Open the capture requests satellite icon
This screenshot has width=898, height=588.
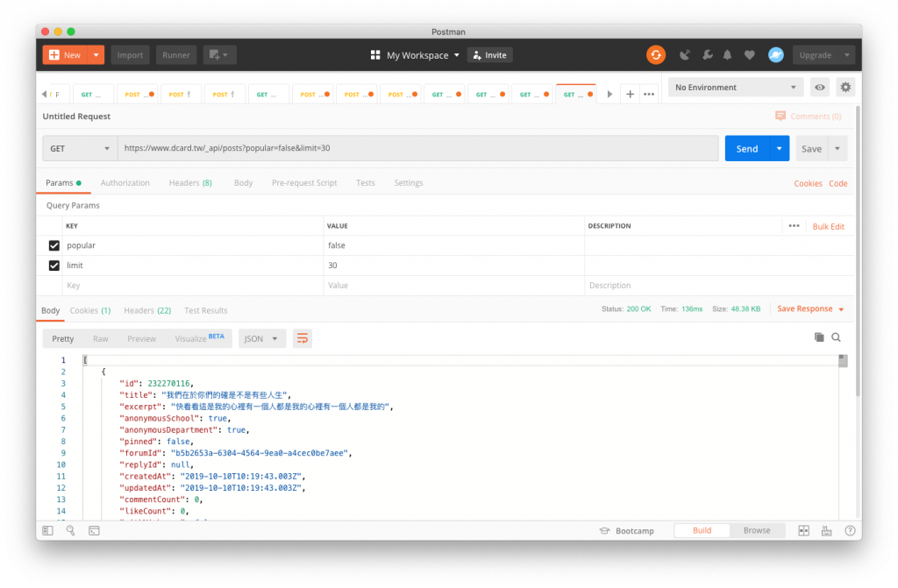tap(684, 55)
